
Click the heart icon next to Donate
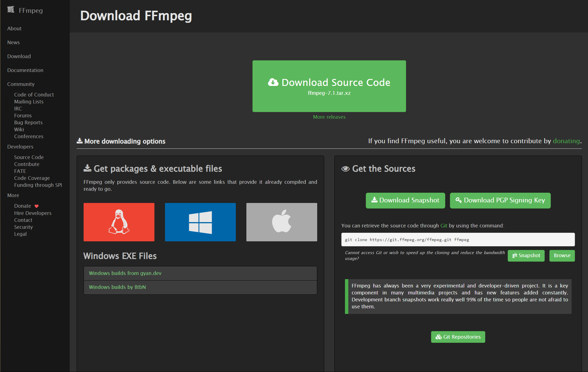[x=36, y=206]
